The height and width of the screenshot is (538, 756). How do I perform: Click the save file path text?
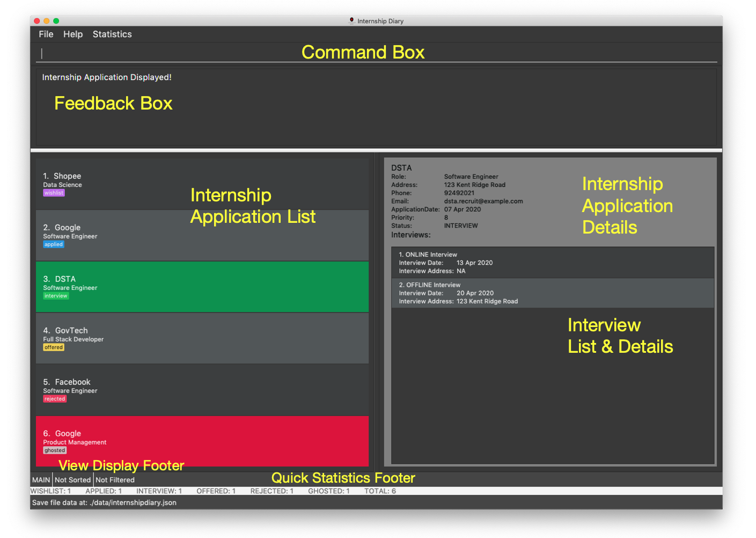point(104,503)
